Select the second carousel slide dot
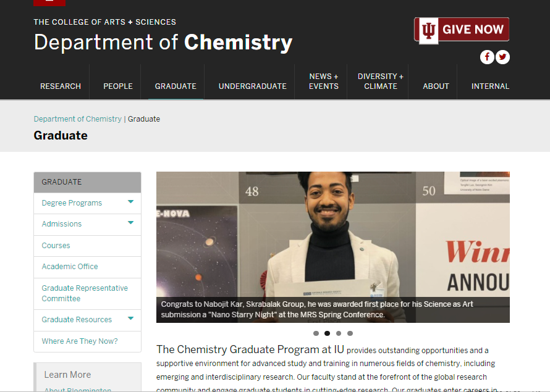The height and width of the screenshot is (392, 550). coord(328,333)
